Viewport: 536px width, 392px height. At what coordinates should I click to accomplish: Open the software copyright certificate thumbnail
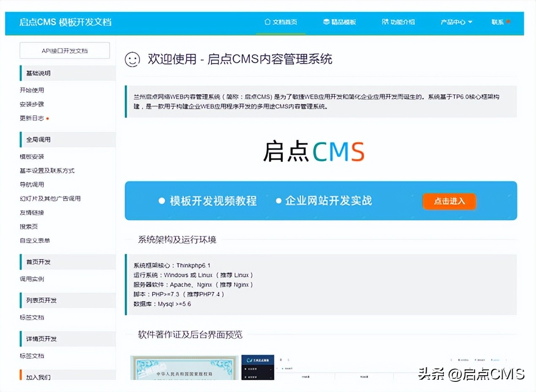point(184,367)
